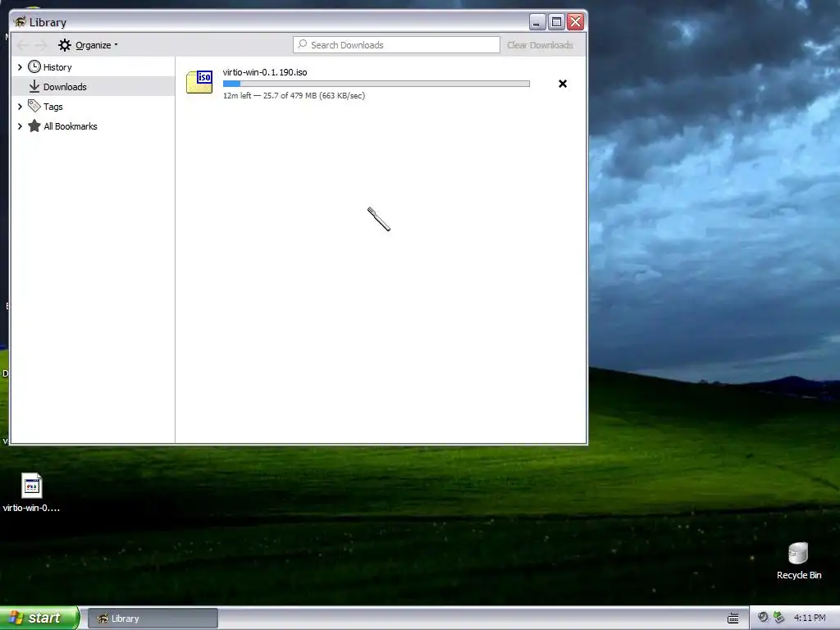Image resolution: width=840 pixels, height=630 pixels.
Task: Click the History clock icon
Action: [x=34, y=66]
